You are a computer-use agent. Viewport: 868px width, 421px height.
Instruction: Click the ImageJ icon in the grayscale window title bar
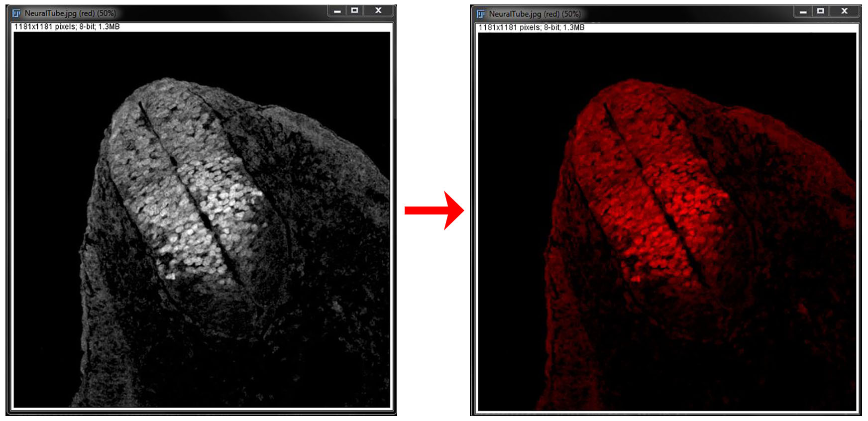[x=16, y=13]
